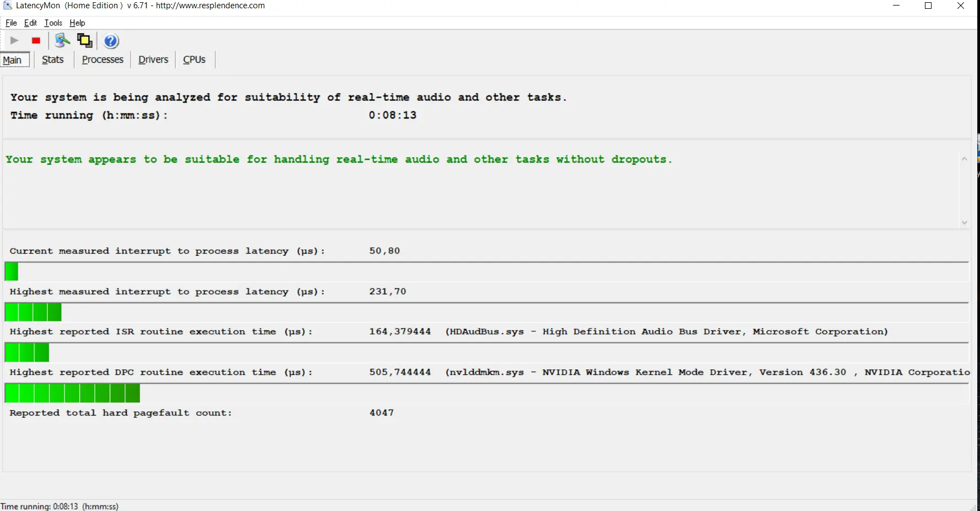Open the Help menu

tap(77, 23)
